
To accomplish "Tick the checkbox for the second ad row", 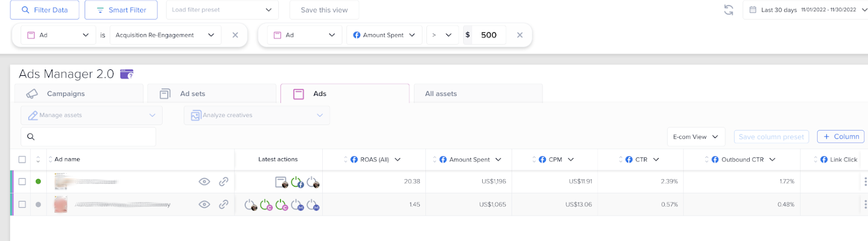I will point(22,205).
